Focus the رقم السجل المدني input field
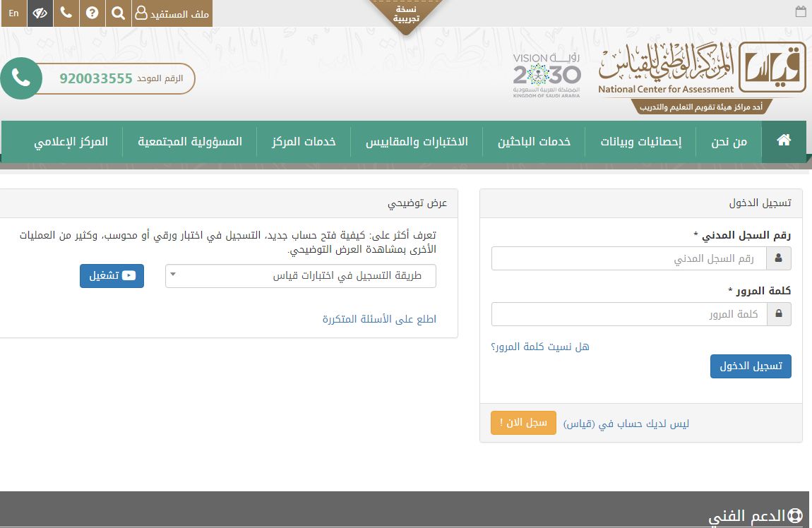The width and height of the screenshot is (812, 528). point(628,258)
